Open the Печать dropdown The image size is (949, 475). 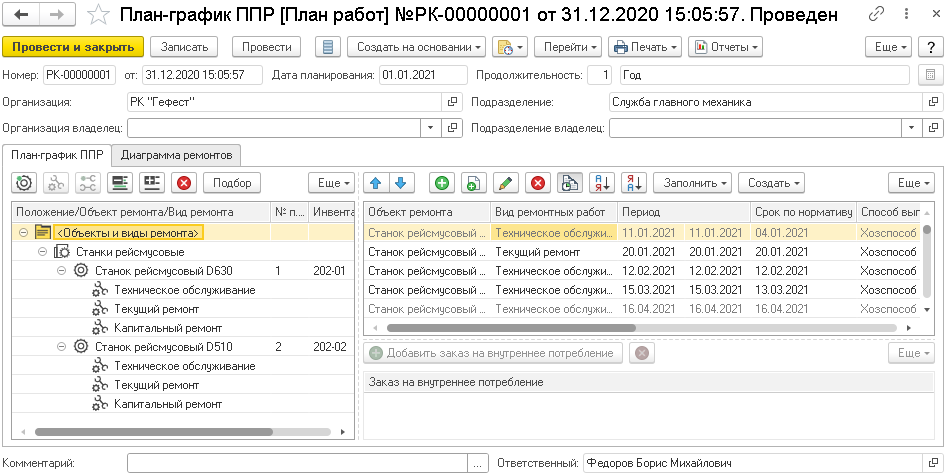pos(645,47)
